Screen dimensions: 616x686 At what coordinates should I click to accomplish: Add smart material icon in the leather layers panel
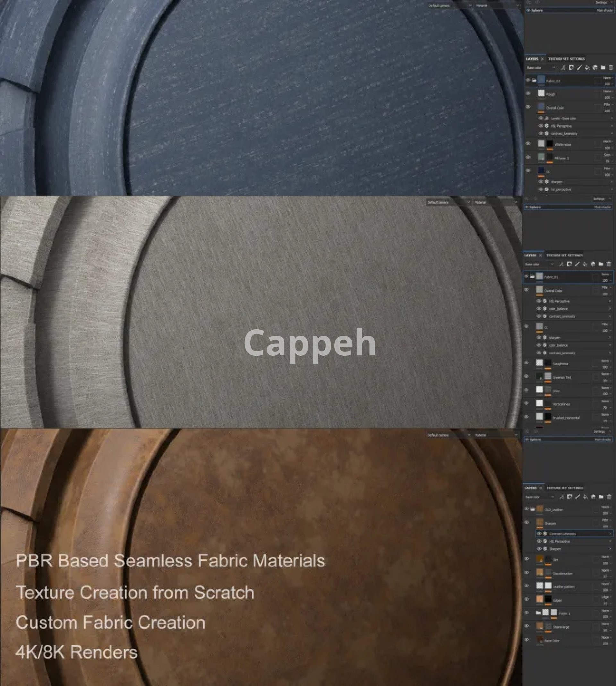pos(593,497)
